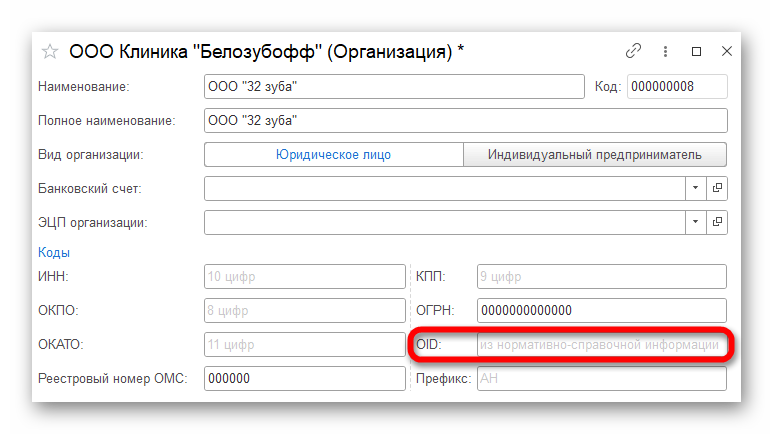
Task: Open the Банковский счет selected item icon
Action: 717,188
